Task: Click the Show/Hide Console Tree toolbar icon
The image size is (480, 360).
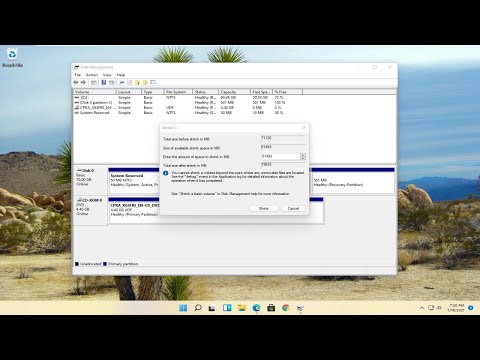Action: 94,82
